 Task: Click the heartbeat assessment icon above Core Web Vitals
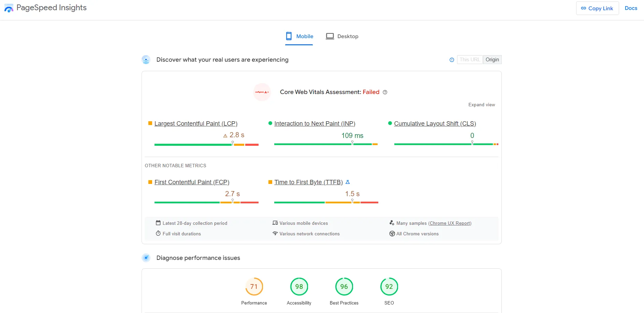point(262,92)
